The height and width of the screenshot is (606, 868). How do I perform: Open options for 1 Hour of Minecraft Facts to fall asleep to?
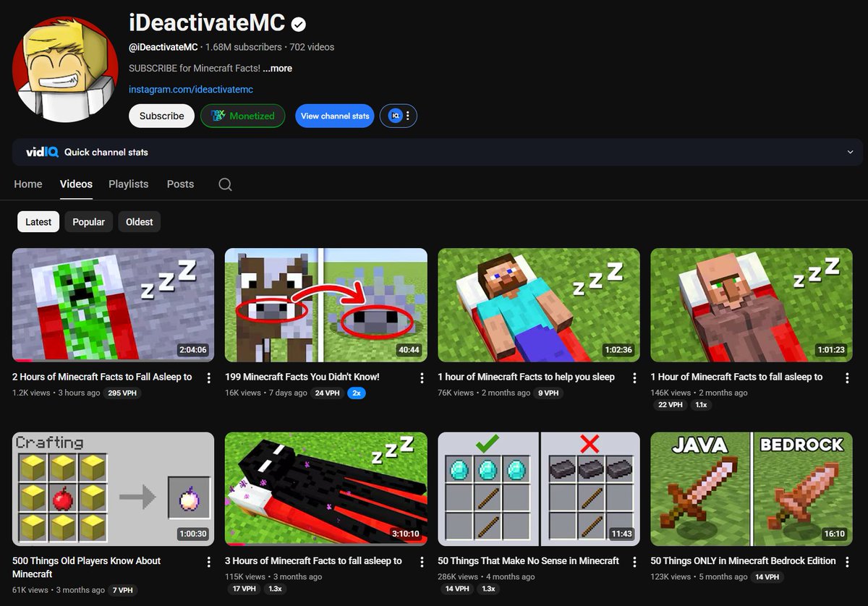847,377
